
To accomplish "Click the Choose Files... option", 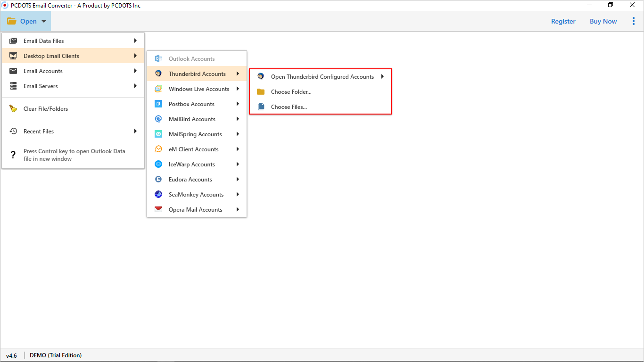I will [x=321, y=107].
